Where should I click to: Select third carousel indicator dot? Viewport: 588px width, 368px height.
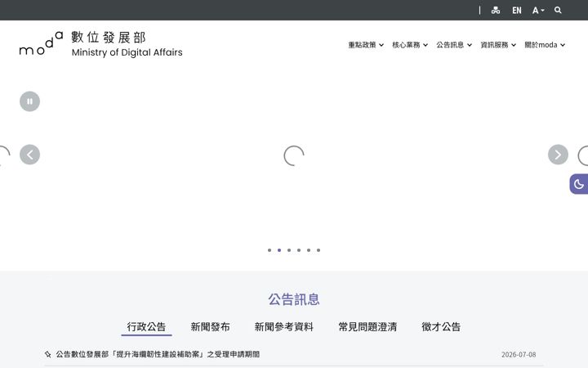289,250
